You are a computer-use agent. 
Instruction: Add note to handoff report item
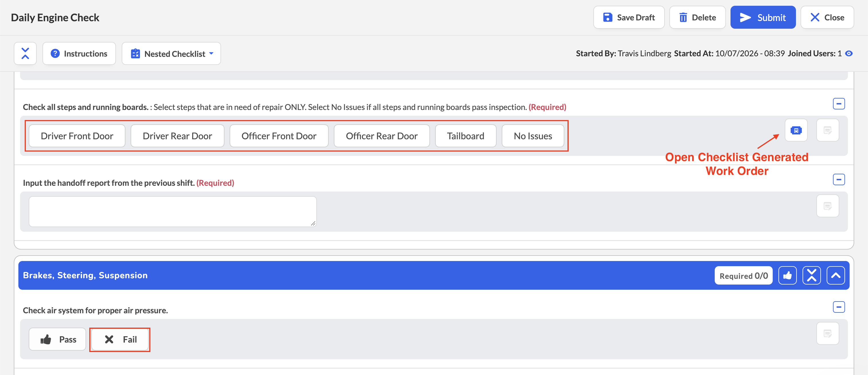coord(828,206)
